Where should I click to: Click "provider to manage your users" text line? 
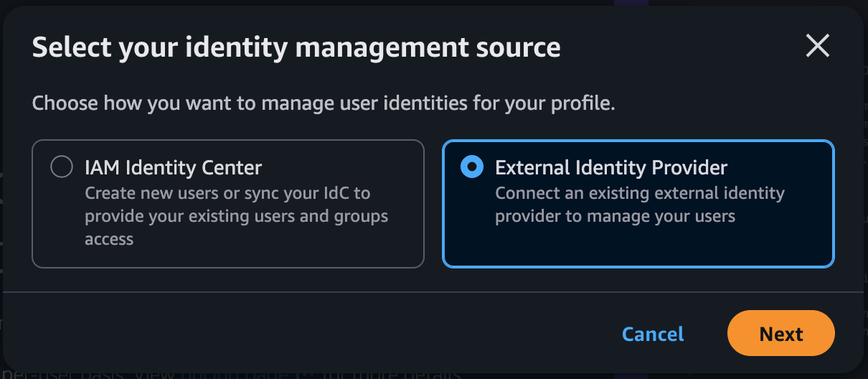tap(615, 216)
